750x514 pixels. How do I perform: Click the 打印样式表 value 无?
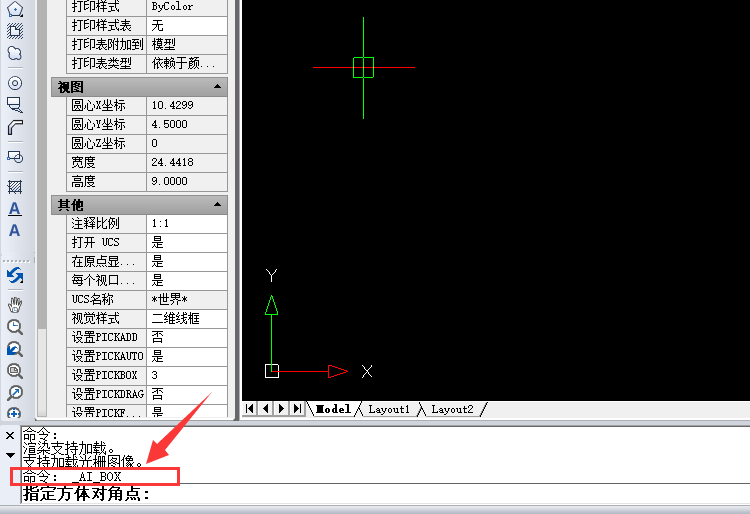click(x=187, y=25)
